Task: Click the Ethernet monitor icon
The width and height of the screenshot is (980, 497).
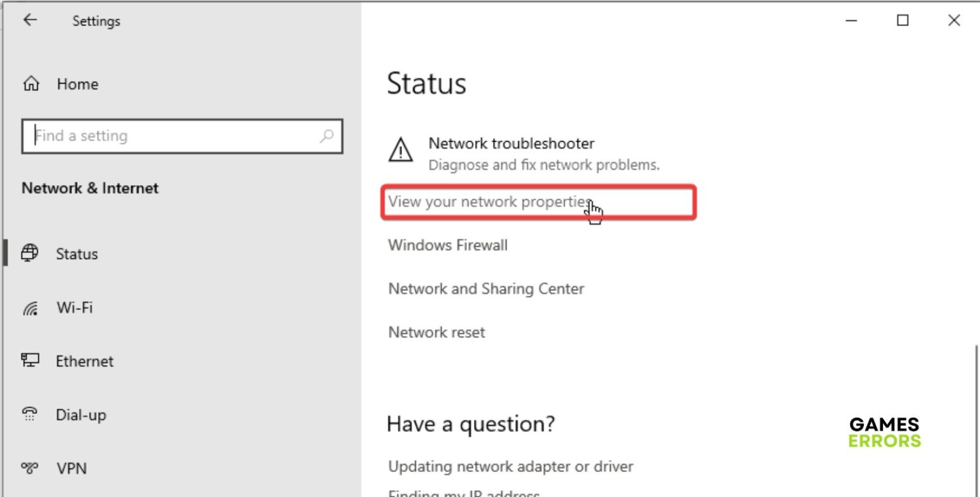Action: pos(30,360)
